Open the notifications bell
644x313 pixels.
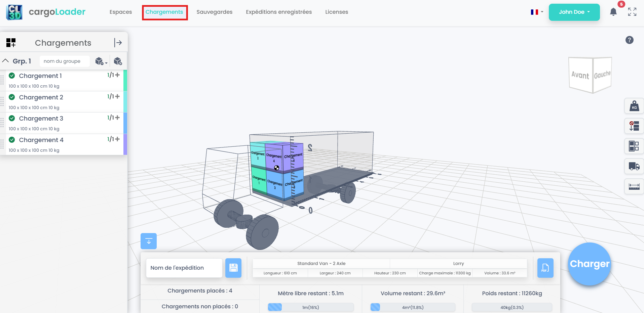click(x=613, y=12)
